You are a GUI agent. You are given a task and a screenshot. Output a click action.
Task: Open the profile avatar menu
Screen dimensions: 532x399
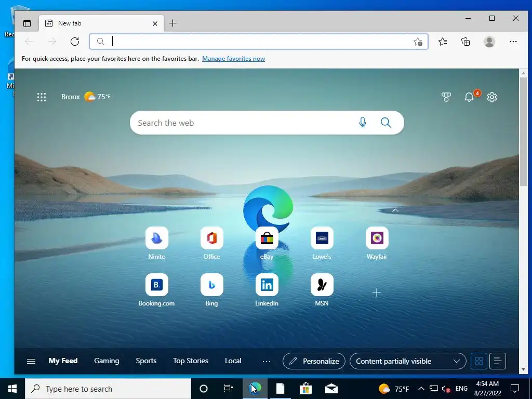pos(489,42)
